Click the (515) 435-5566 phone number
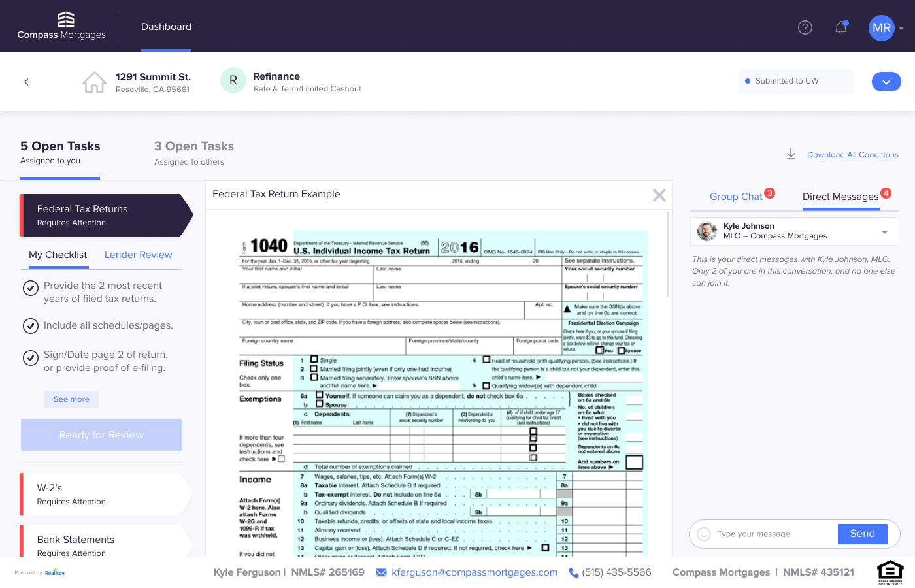The height and width of the screenshot is (588, 915). coord(616,572)
